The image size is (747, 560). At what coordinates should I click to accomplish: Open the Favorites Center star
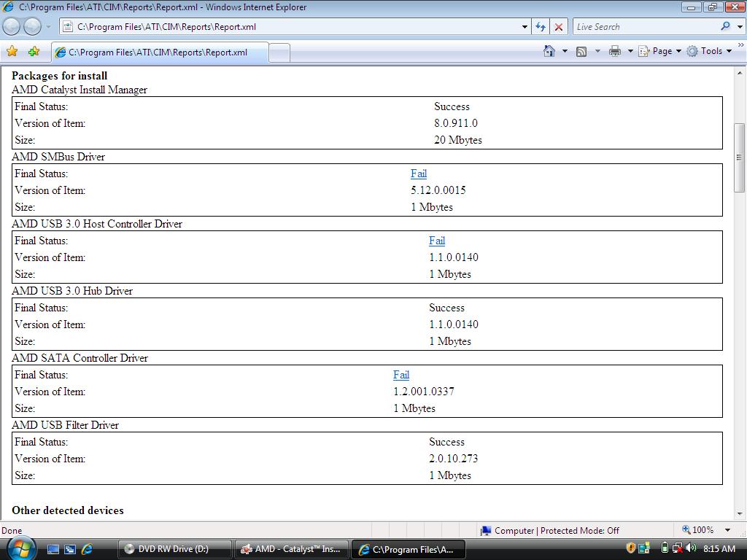(x=12, y=52)
